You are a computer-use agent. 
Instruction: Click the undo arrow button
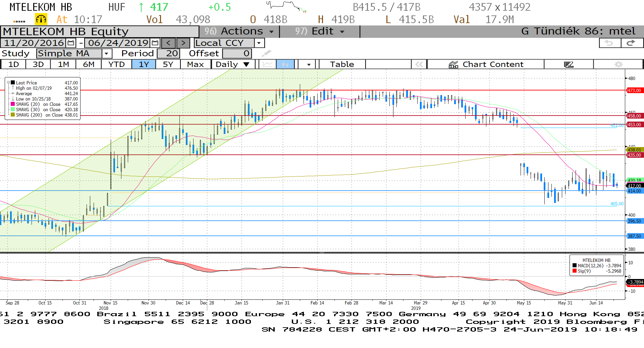tap(609, 43)
